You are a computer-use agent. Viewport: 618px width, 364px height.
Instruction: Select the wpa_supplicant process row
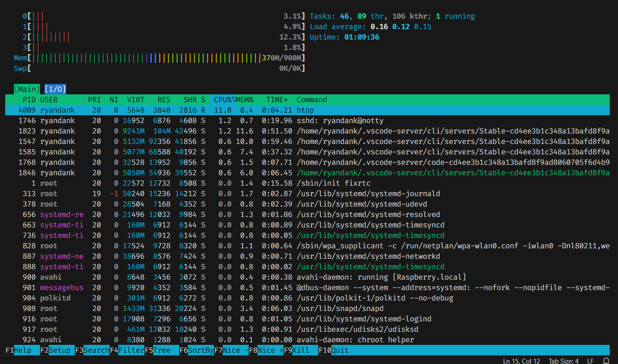click(307, 246)
